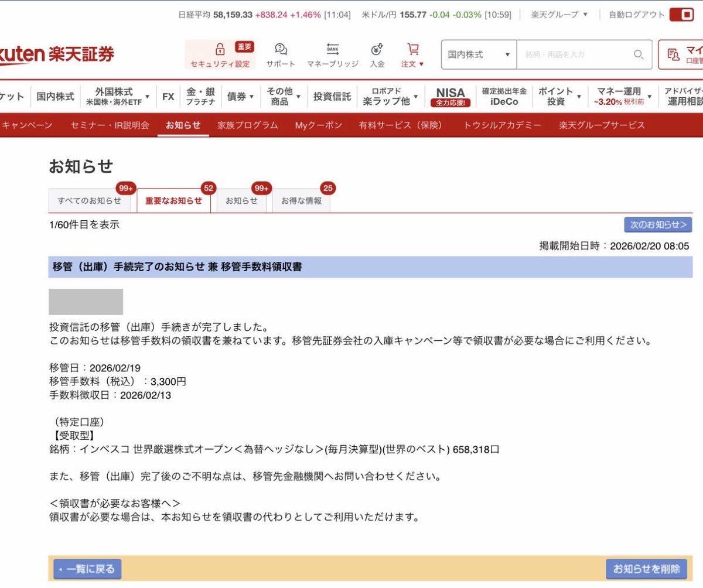Switch to すべてのお知らせ tab
Image resolution: width=703 pixels, height=588 pixels.
click(x=90, y=200)
